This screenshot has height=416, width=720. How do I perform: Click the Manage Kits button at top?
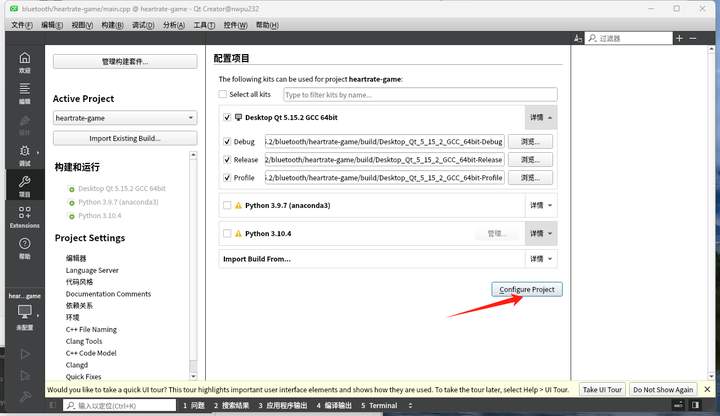[125, 62]
